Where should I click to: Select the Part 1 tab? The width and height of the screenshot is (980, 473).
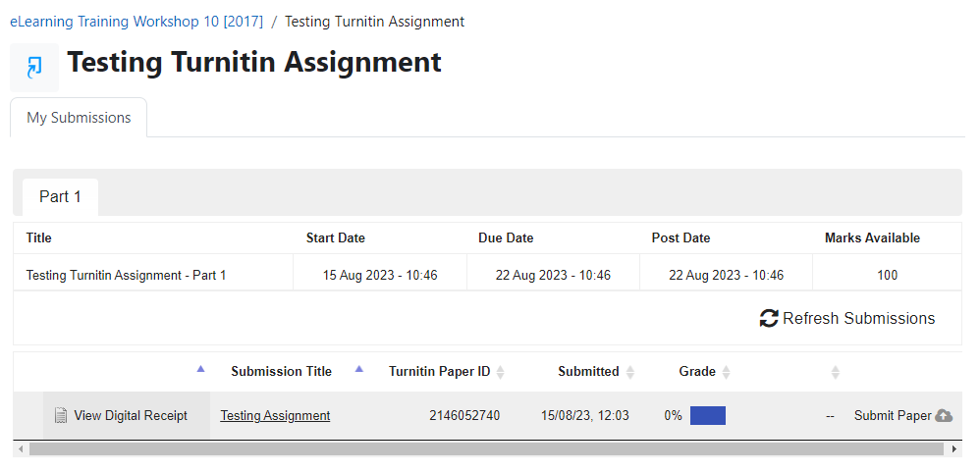(x=60, y=197)
